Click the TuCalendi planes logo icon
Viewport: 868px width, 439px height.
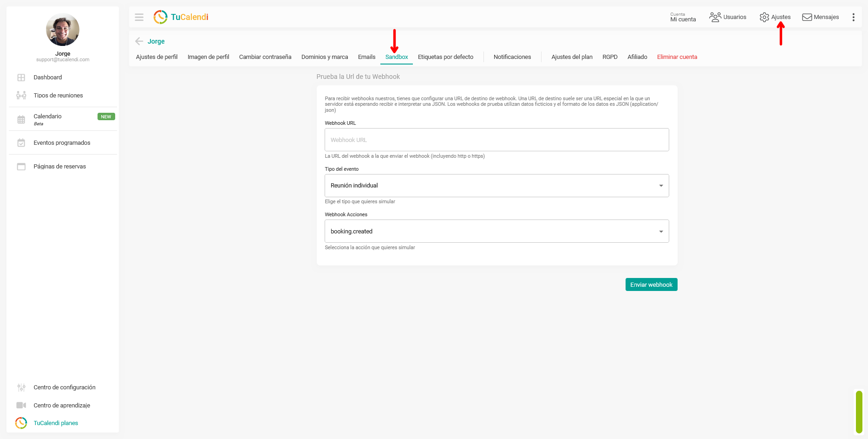[x=21, y=423]
